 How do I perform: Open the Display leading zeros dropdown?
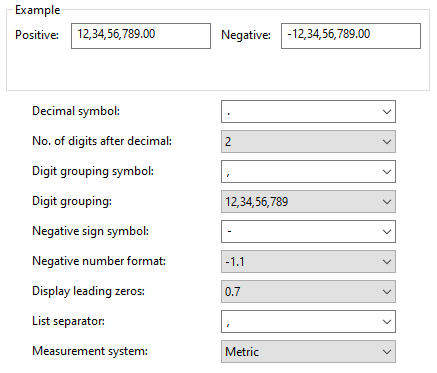[x=308, y=292]
